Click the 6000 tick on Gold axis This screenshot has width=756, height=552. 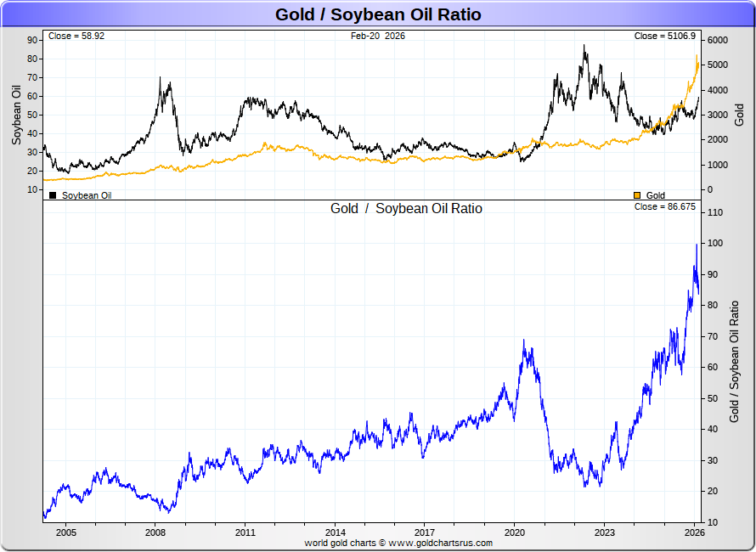pyautogui.click(x=718, y=40)
